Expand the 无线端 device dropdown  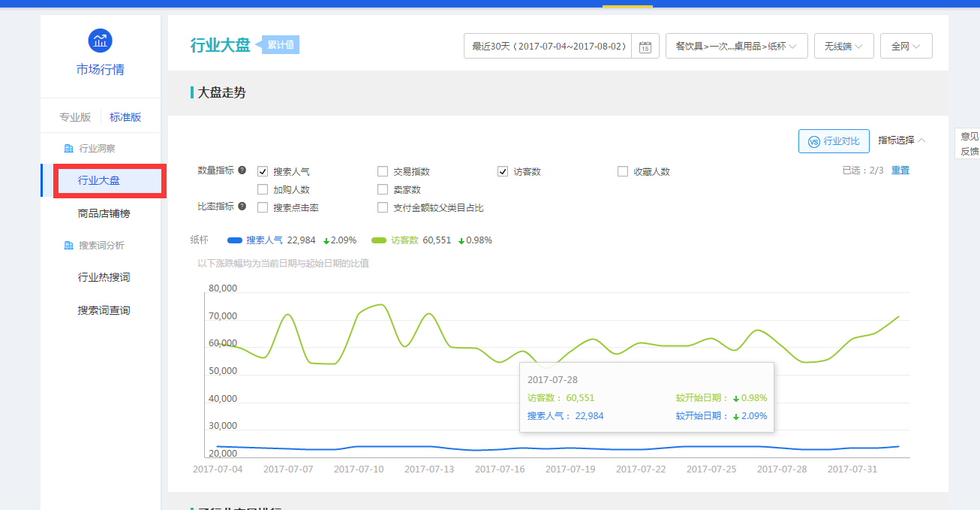(843, 47)
